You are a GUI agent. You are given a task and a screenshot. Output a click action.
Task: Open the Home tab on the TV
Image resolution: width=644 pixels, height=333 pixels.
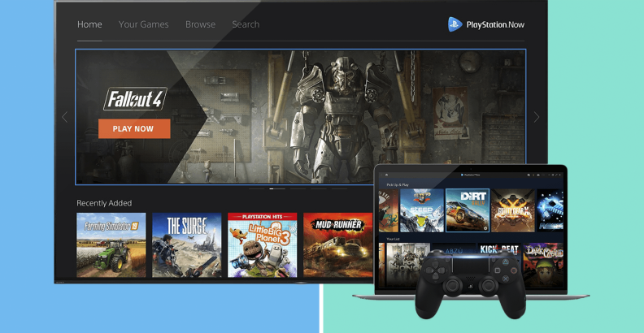tap(89, 24)
